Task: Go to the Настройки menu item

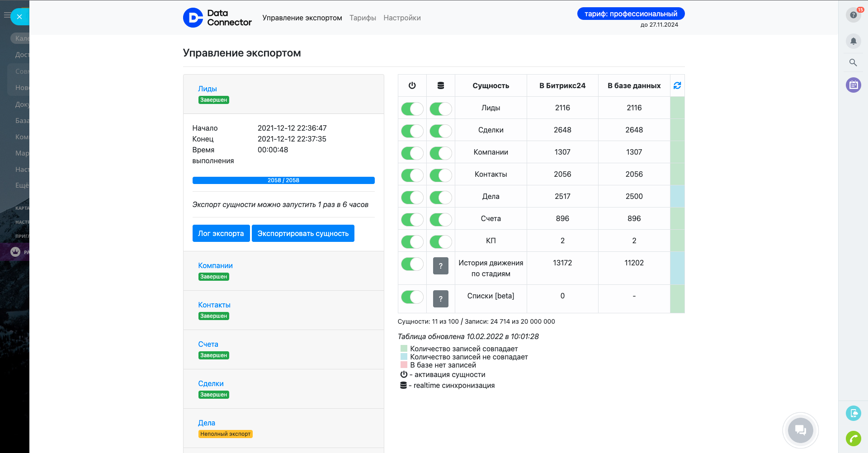Action: [402, 18]
